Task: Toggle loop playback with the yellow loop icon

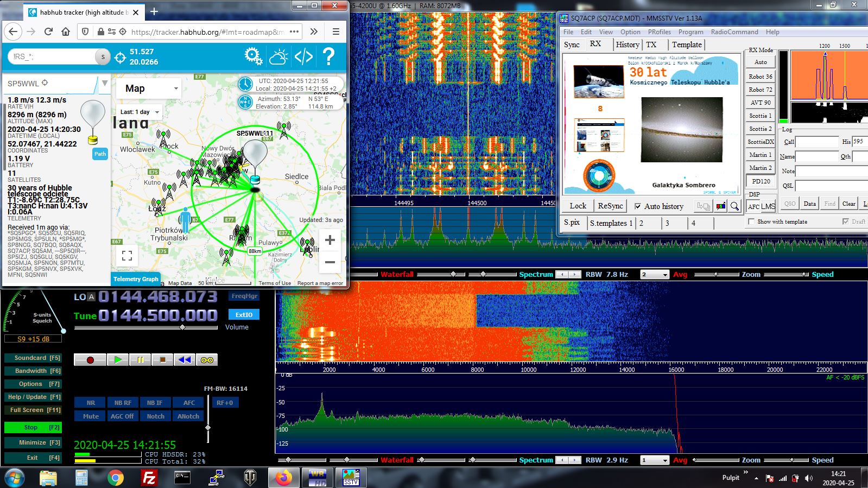Action: pos(207,360)
